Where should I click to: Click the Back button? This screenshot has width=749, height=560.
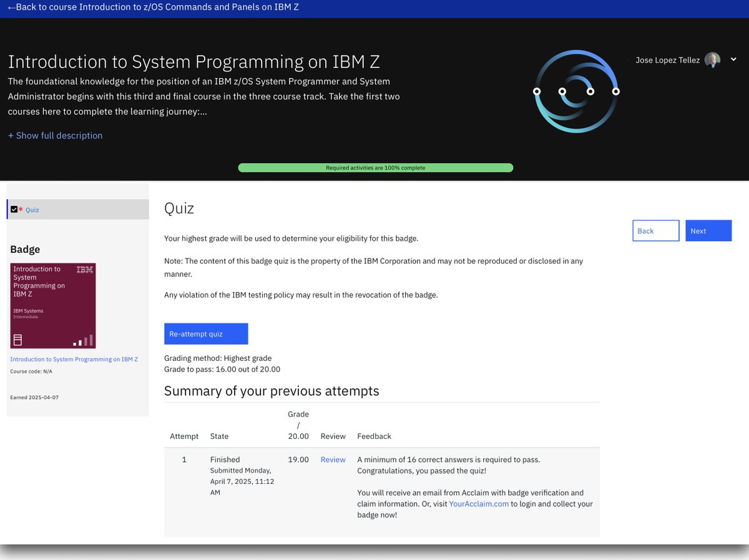click(655, 230)
